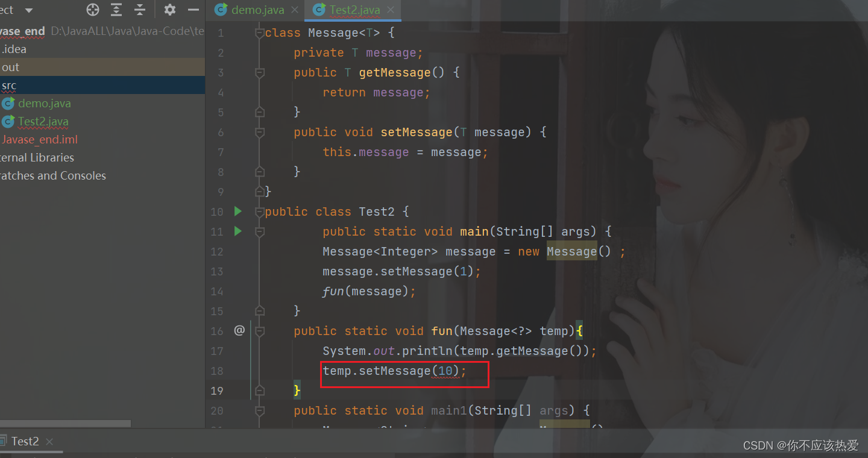Click the Collapse All icon in Project toolbar
Viewport: 868px width, 458px height.
click(x=140, y=10)
